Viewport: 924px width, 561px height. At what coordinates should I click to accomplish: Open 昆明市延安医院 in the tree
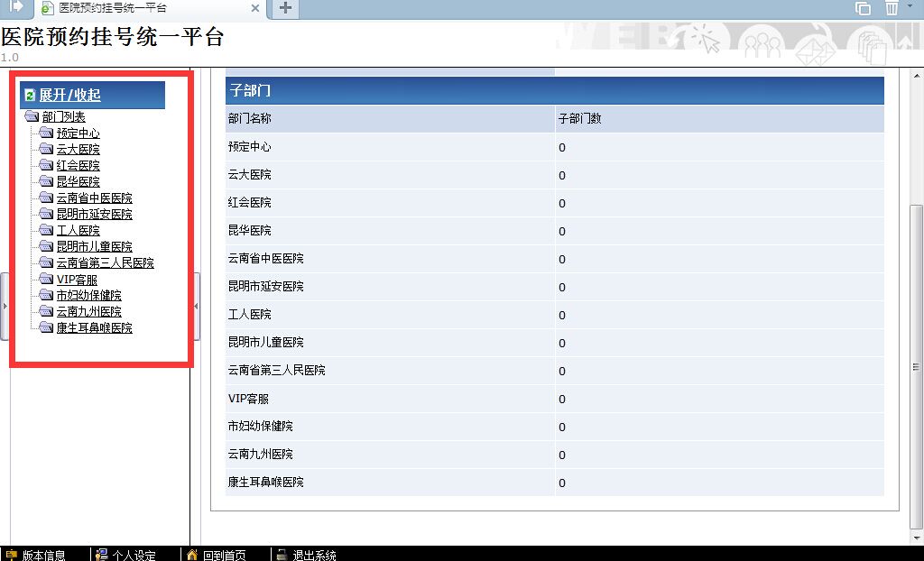pos(94,214)
